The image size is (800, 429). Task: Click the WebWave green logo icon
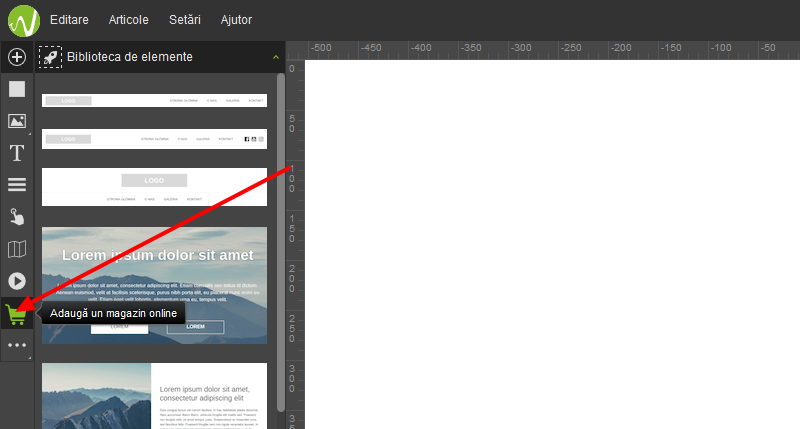point(23,20)
